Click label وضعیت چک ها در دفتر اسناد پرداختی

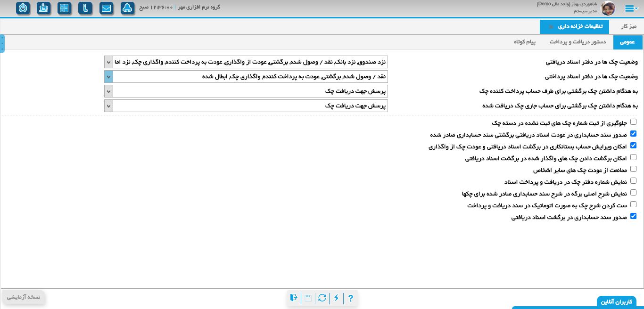[x=592, y=77]
